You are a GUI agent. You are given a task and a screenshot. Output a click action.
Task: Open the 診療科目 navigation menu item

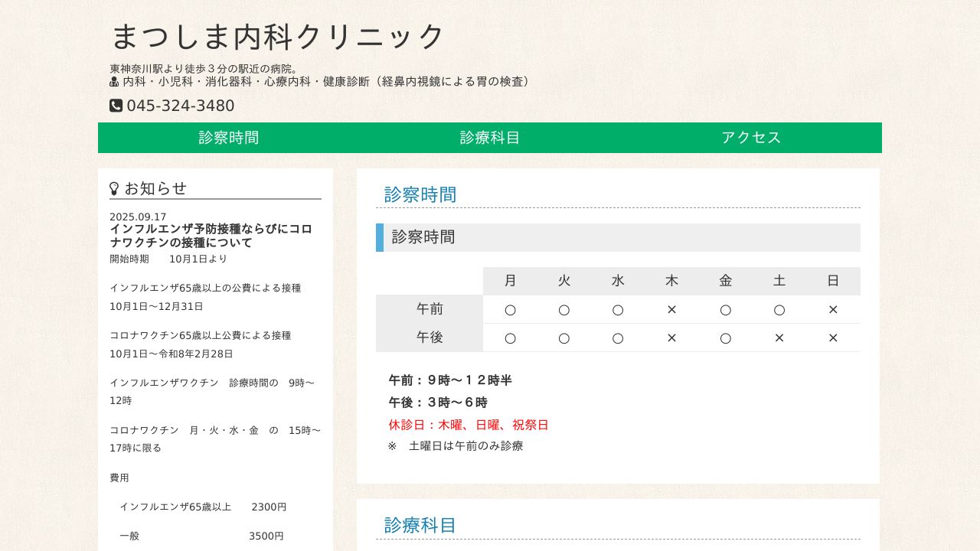[x=489, y=138]
